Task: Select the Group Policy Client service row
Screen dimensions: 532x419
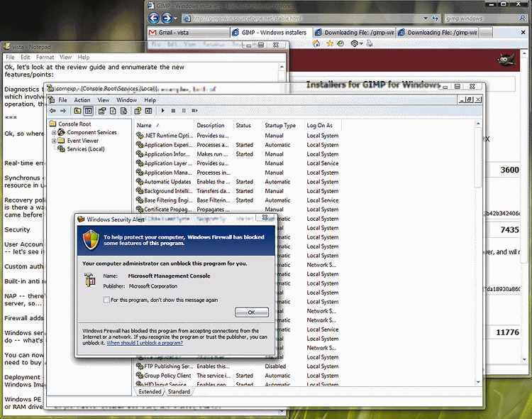Action: pos(238,376)
